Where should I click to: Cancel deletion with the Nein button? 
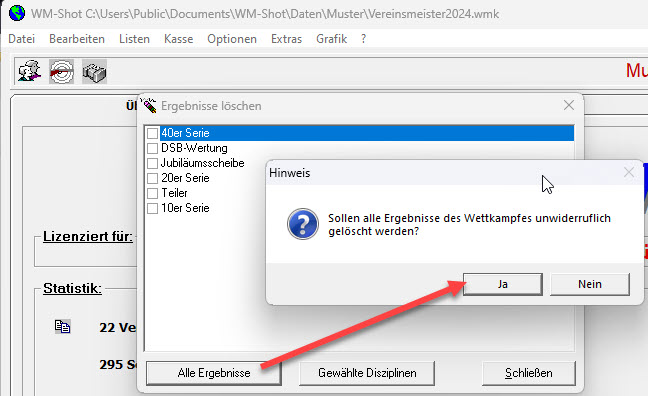(x=590, y=284)
